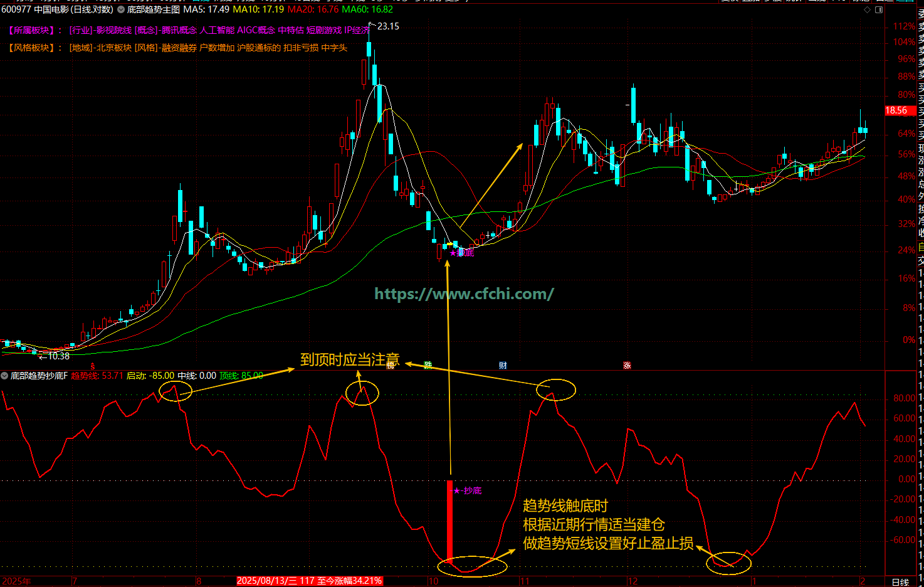Open the 融资融券 style link
Image resolution: width=924 pixels, height=587 pixels.
click(x=179, y=48)
